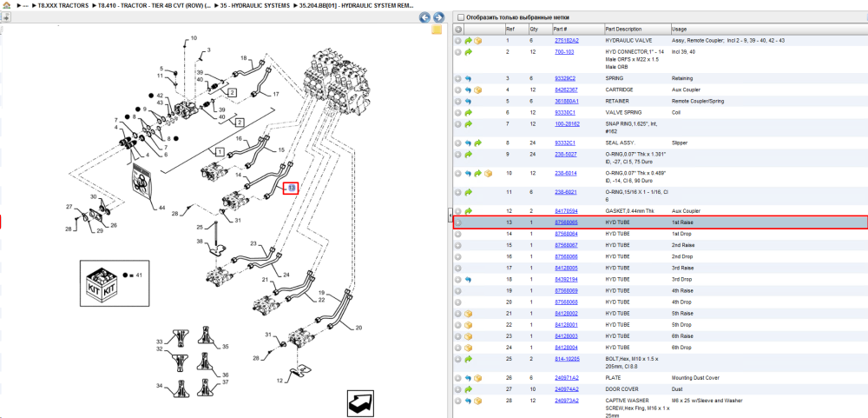The width and height of the screenshot is (868, 418).
Task: Click the Qty column header
Action: [x=540, y=29]
